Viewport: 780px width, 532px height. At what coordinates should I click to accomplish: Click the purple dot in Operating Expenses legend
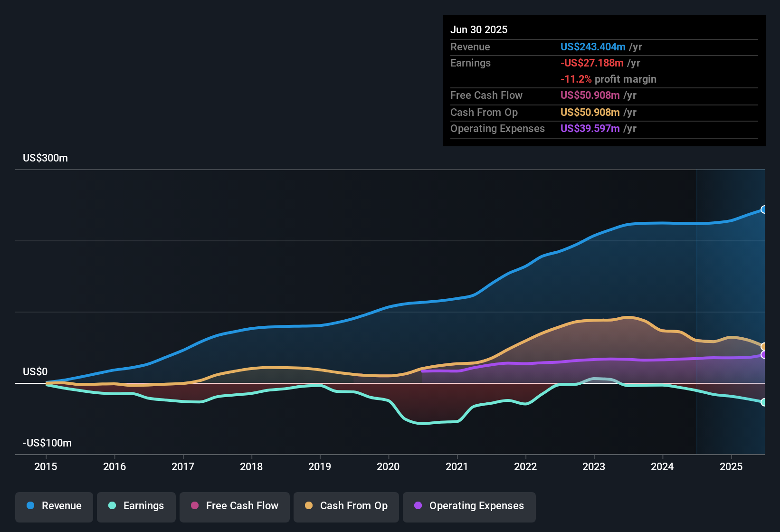[x=418, y=505]
